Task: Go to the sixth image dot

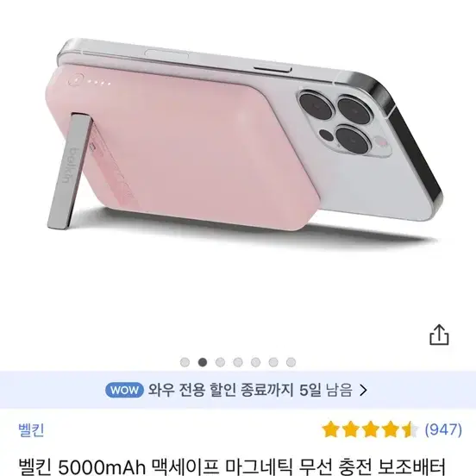Action: 273,362
